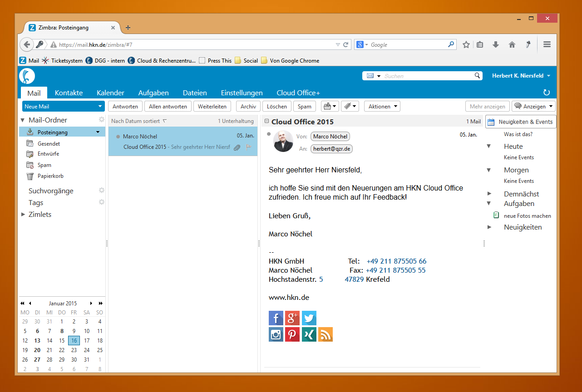Click the gear icon next to Suchvorgänge

coord(102,191)
